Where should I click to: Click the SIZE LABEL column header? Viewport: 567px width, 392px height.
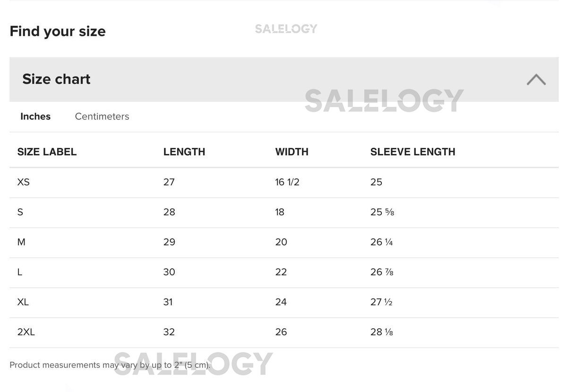coord(47,152)
